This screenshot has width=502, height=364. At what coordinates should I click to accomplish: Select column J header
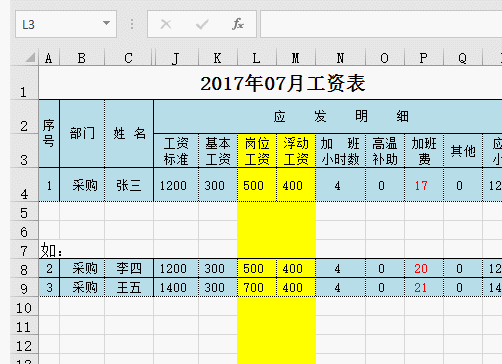(176, 58)
